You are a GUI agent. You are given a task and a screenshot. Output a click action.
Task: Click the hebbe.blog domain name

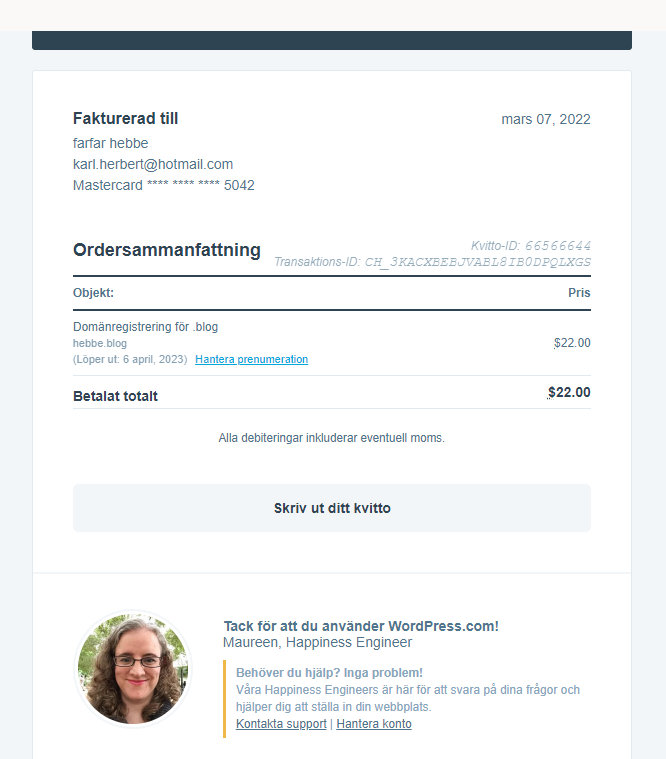click(100, 343)
